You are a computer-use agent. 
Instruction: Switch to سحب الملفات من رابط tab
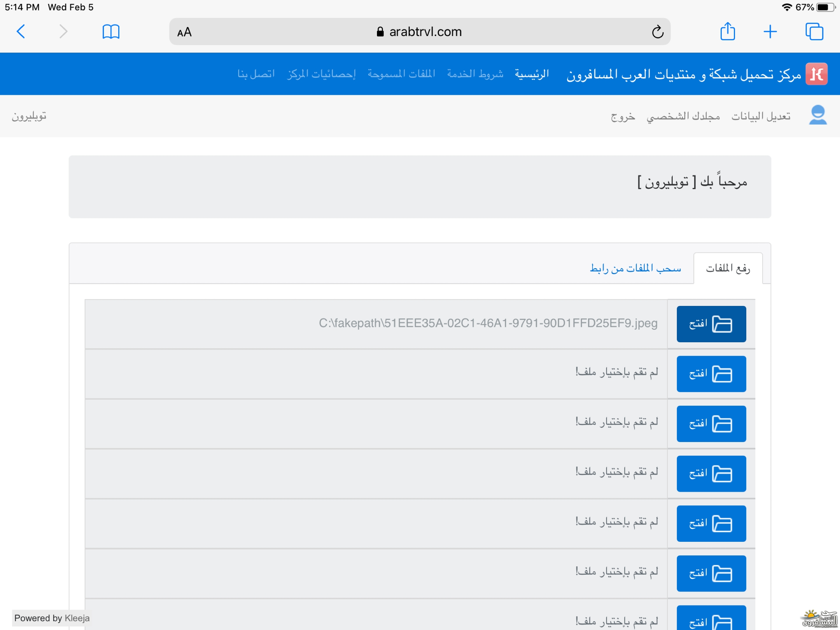pos(635,268)
